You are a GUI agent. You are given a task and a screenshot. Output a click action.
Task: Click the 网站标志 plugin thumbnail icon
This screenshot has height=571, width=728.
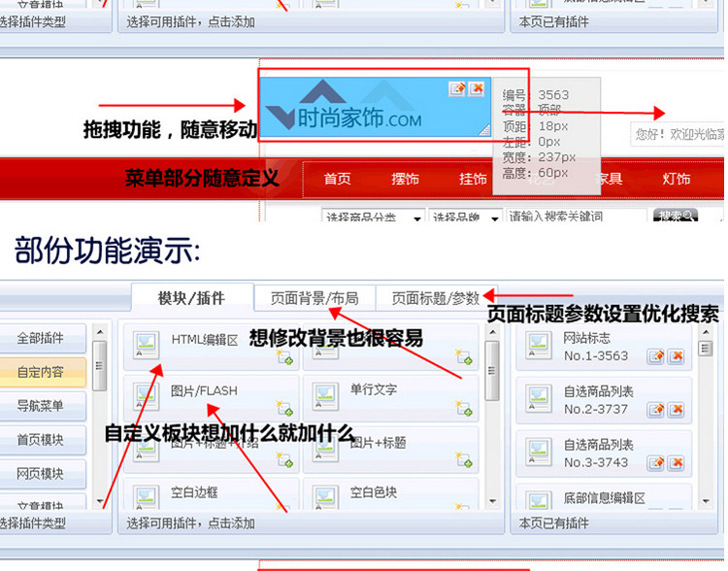pos(539,345)
